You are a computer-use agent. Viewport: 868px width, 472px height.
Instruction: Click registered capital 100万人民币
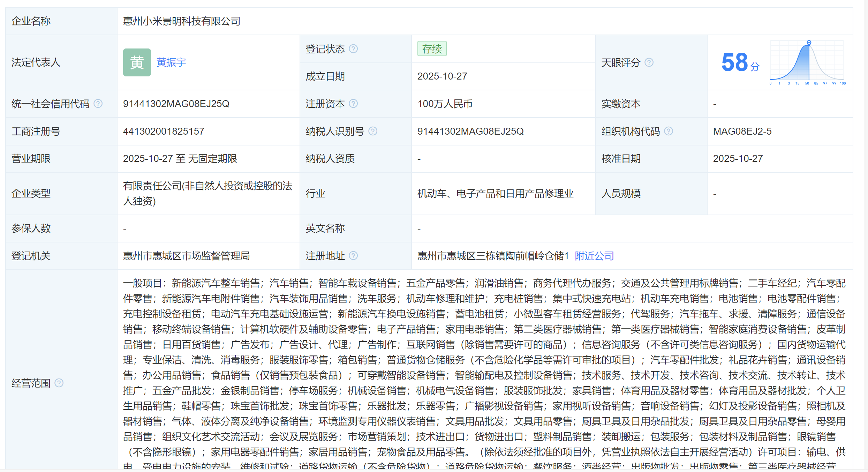pyautogui.click(x=445, y=104)
